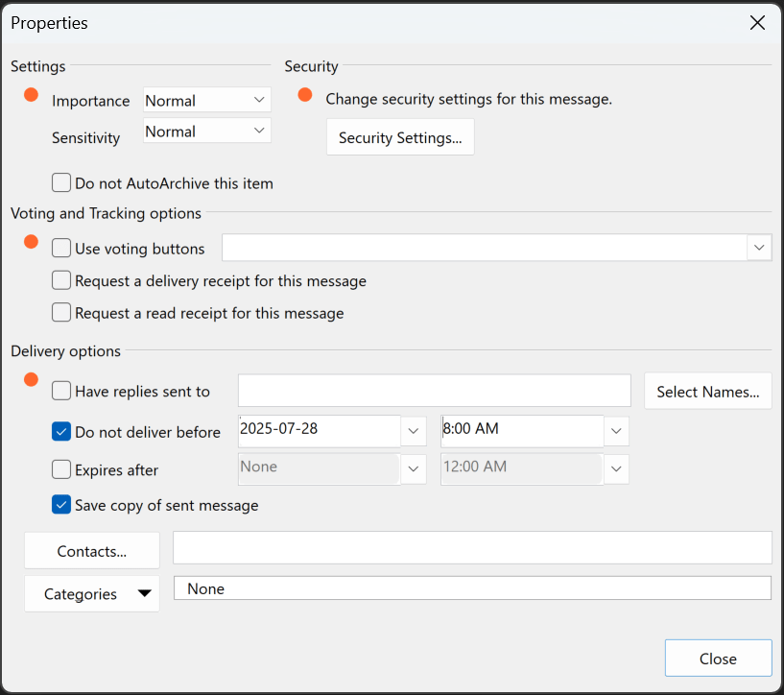Enable read receipt request checkbox

(61, 313)
